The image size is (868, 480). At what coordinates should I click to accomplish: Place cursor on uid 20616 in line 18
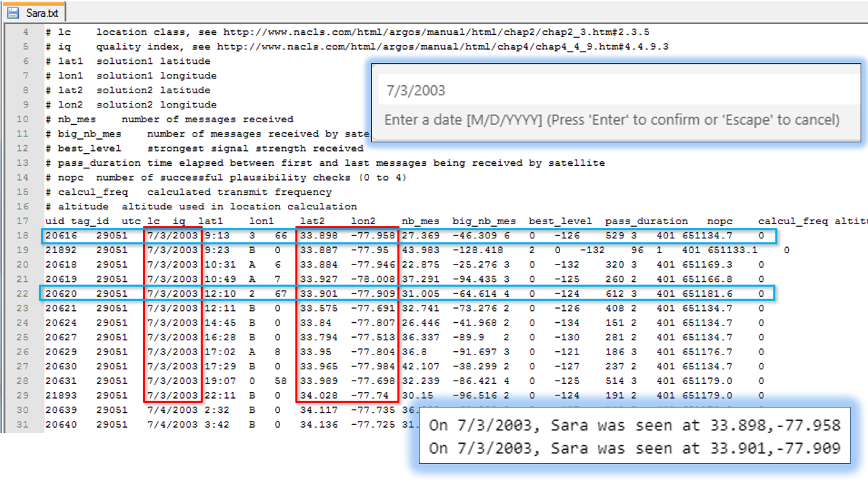[59, 236]
